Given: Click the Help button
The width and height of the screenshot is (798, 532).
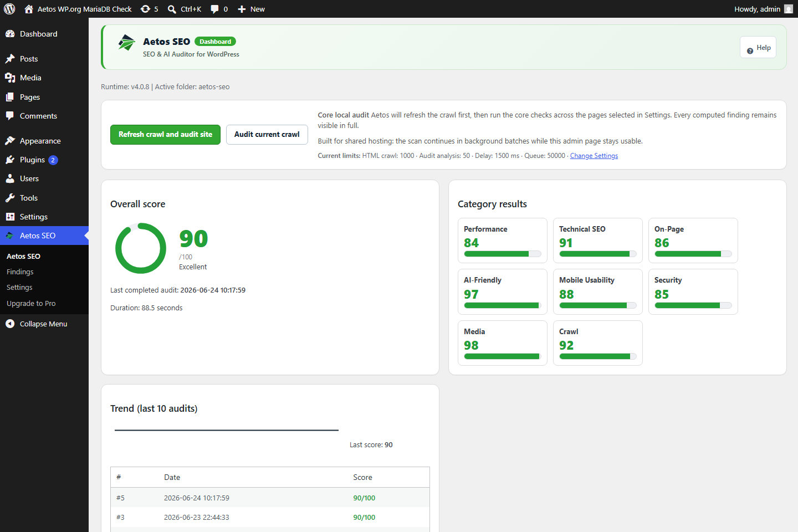Looking at the screenshot, I should 758,48.
